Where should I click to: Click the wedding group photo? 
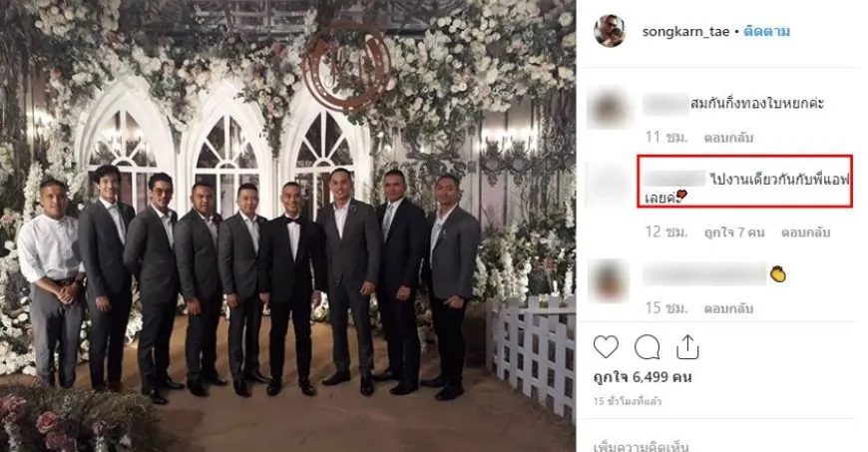(x=287, y=226)
